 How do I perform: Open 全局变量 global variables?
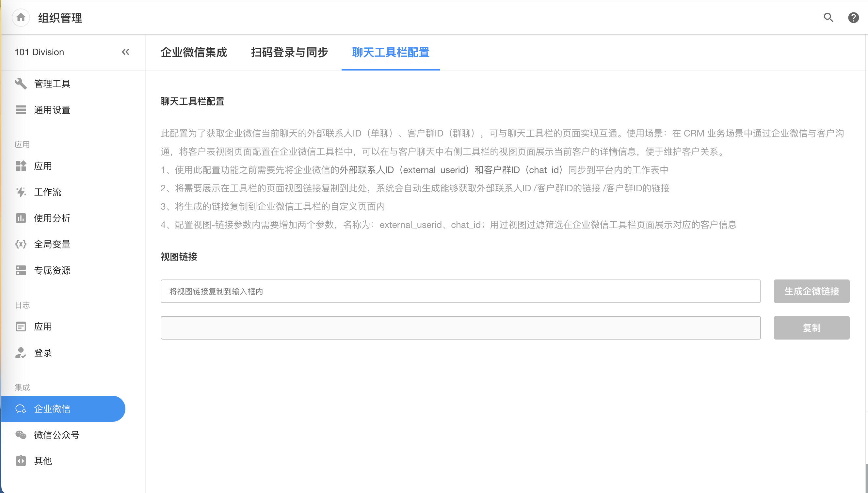52,244
